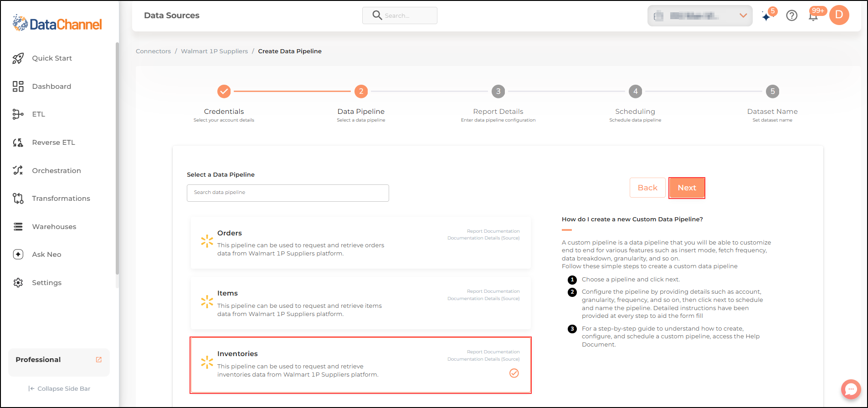Go to Transformations menu item

coord(61,199)
